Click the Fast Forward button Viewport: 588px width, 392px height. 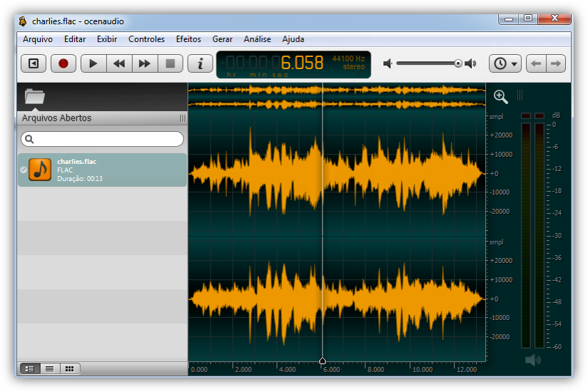click(145, 63)
